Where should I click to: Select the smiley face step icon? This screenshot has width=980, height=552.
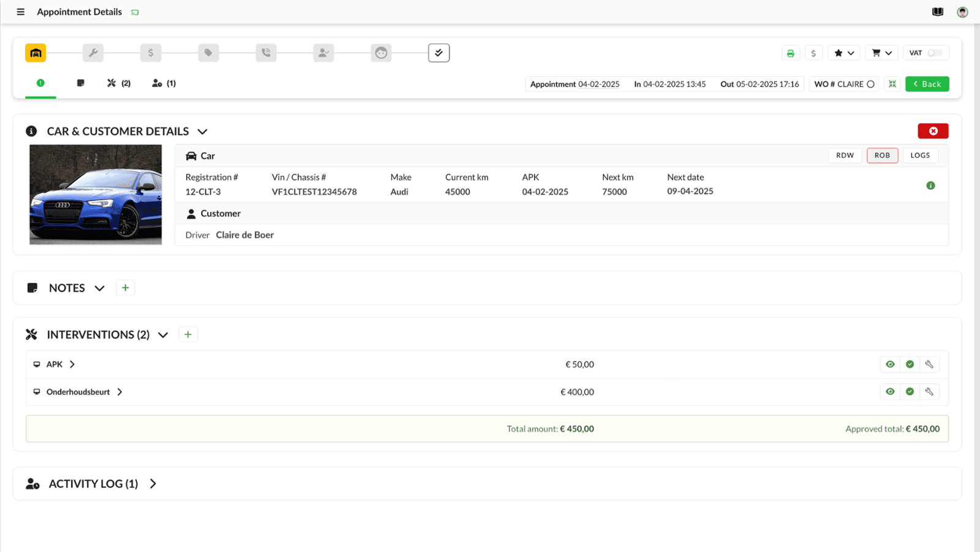[381, 53]
